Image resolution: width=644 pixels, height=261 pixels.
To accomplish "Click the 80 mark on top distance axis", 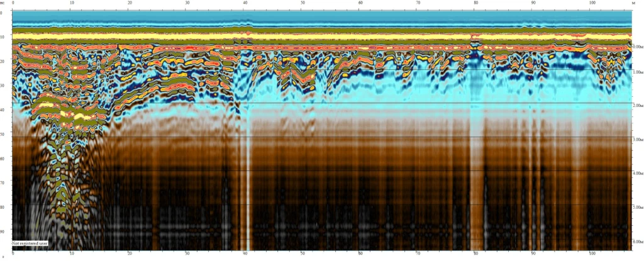I will 476,3.
